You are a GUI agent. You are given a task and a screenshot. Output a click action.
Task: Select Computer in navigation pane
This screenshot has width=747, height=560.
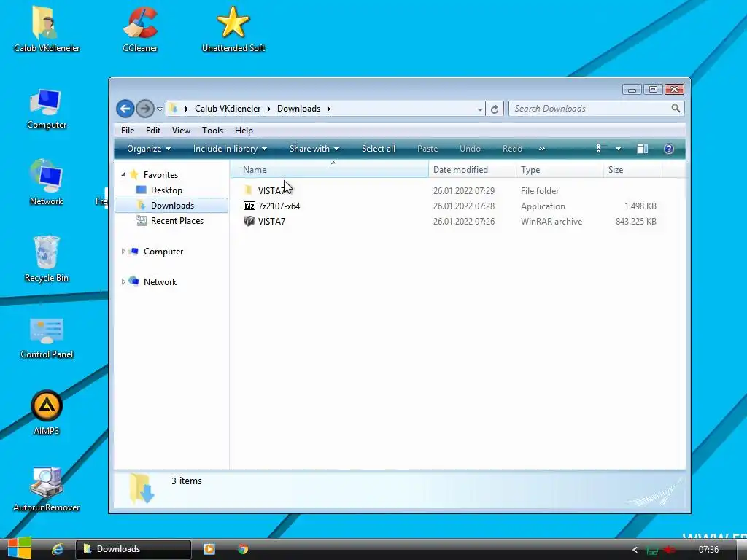click(163, 252)
